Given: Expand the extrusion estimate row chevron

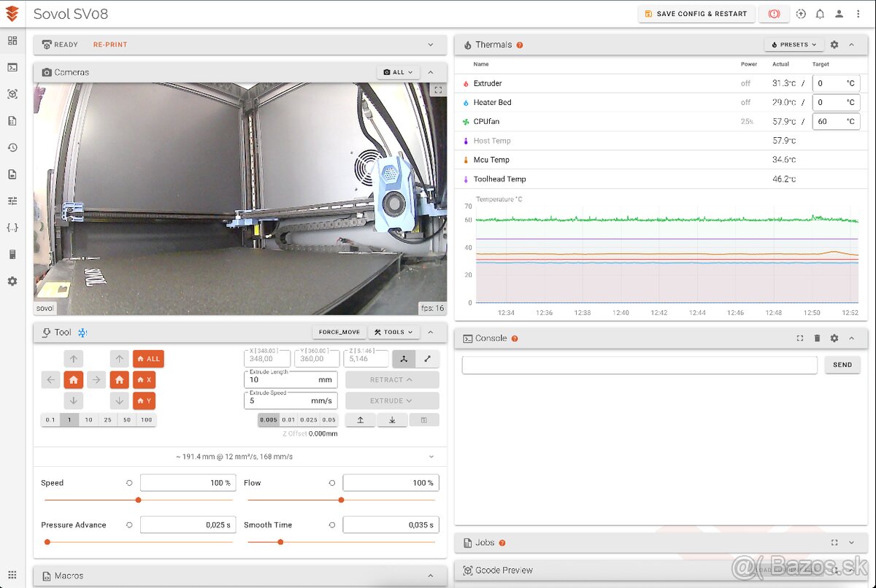Looking at the screenshot, I should [431, 457].
